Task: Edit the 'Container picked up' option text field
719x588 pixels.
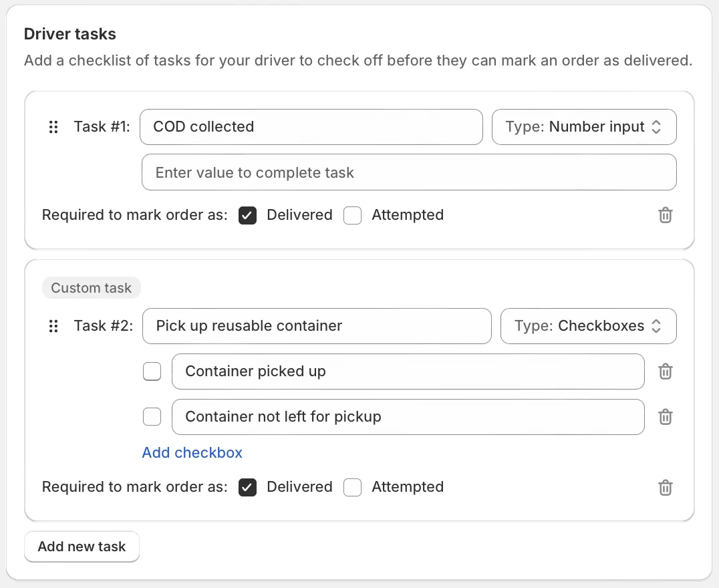Action: point(408,372)
